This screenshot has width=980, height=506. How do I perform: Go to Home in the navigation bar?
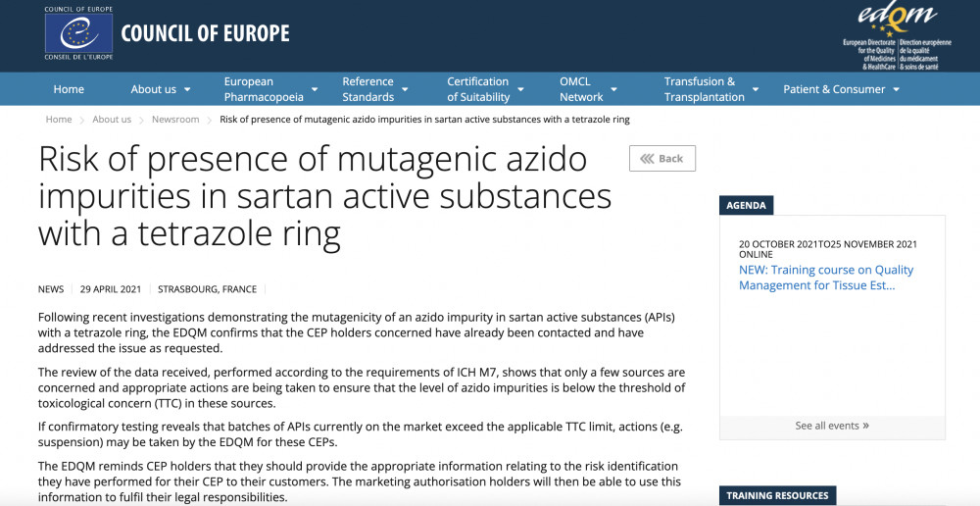(69, 89)
